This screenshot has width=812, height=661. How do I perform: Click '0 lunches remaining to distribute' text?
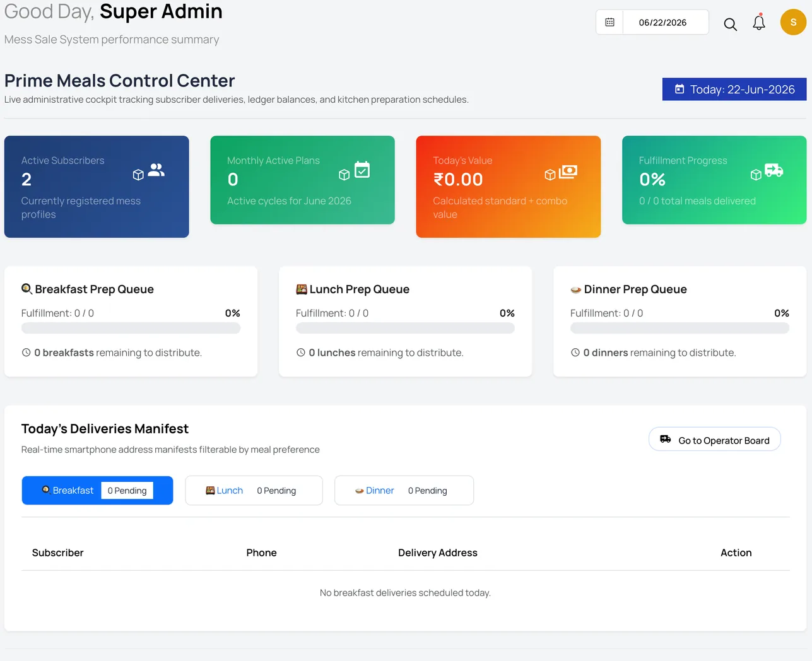[x=386, y=353]
